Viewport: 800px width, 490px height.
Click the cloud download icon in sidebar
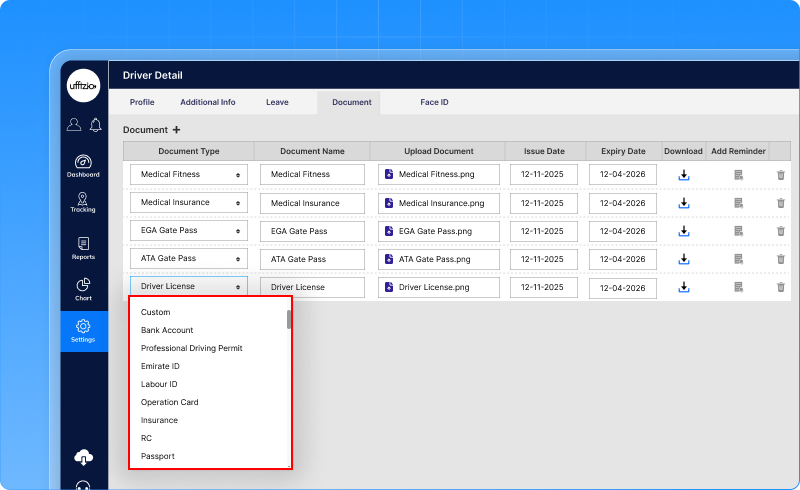coord(84,457)
